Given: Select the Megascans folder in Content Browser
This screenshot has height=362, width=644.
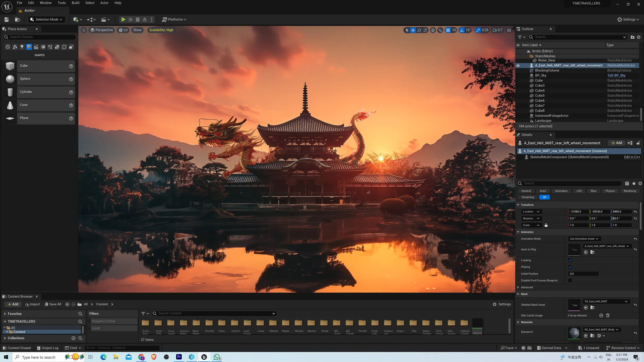Looking at the screenshot, I should (x=285, y=326).
